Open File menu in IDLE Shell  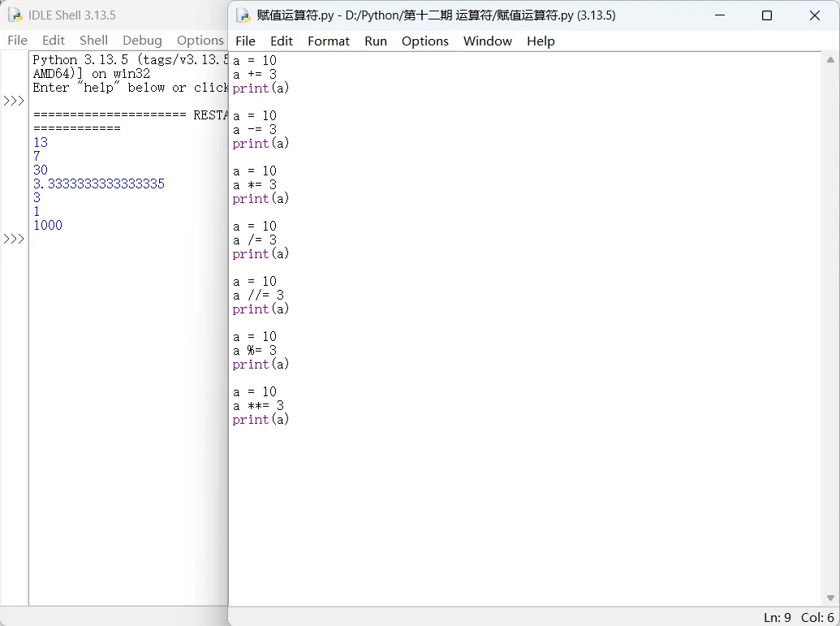[x=17, y=41]
